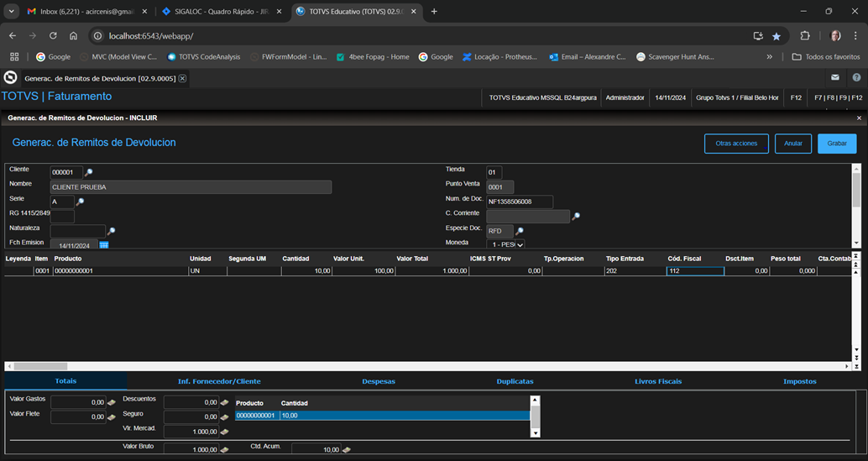Switch to the Despesas tab
The height and width of the screenshot is (461, 868).
click(379, 381)
